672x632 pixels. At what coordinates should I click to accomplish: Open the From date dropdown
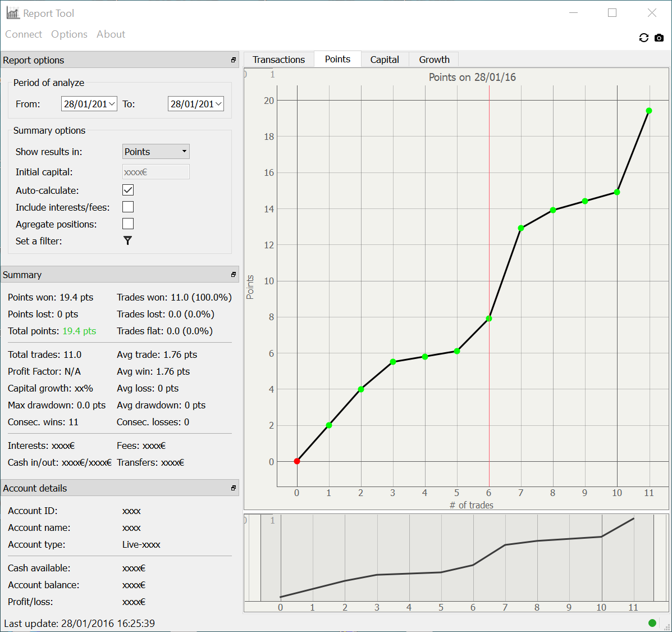click(x=112, y=104)
